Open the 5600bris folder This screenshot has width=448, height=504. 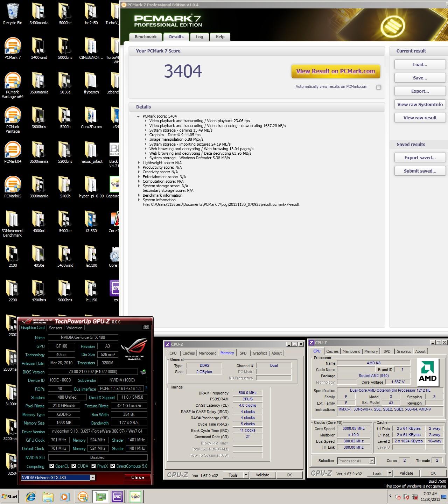65,291
